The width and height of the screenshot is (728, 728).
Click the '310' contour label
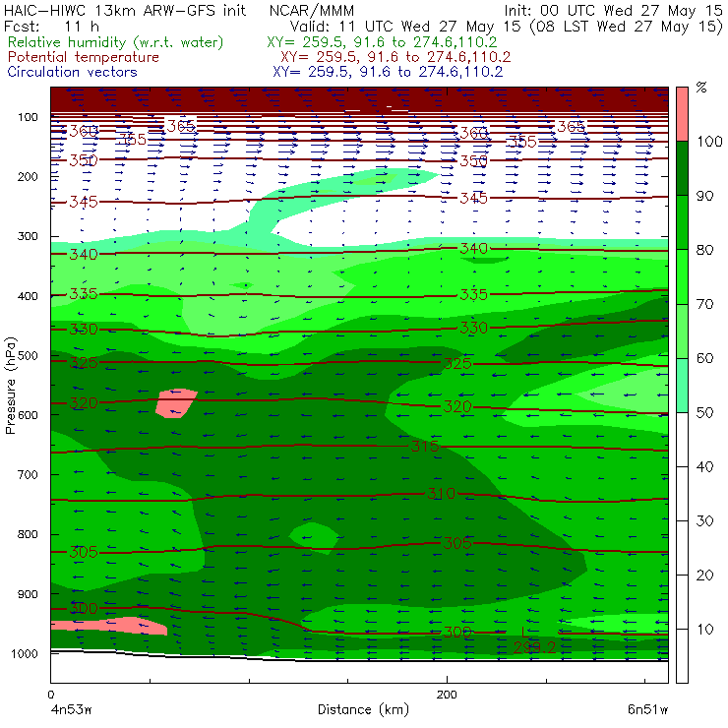click(x=441, y=493)
